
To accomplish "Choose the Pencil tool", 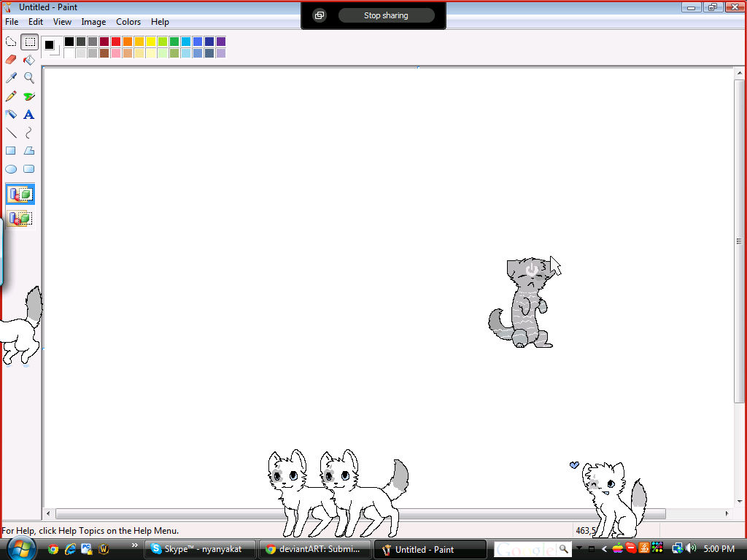I will 11,96.
